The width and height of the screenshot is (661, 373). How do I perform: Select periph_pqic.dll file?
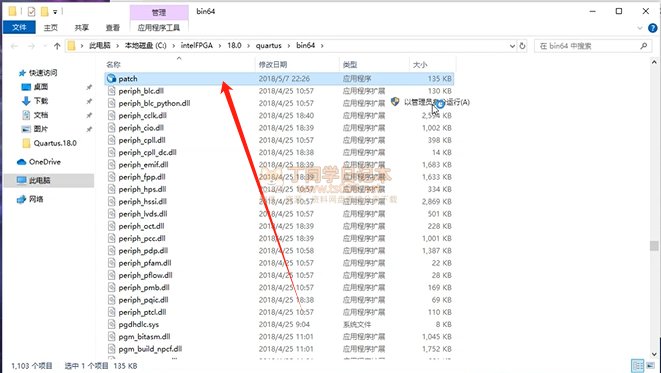coord(143,300)
